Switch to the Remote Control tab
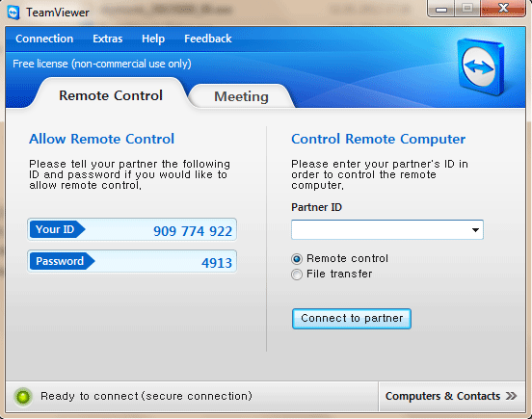The height and width of the screenshot is (419, 532). click(x=111, y=95)
